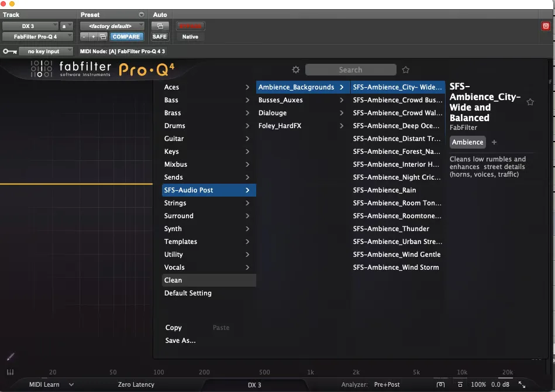Open the factory default preset dropdown
The image size is (555, 392).
(112, 26)
